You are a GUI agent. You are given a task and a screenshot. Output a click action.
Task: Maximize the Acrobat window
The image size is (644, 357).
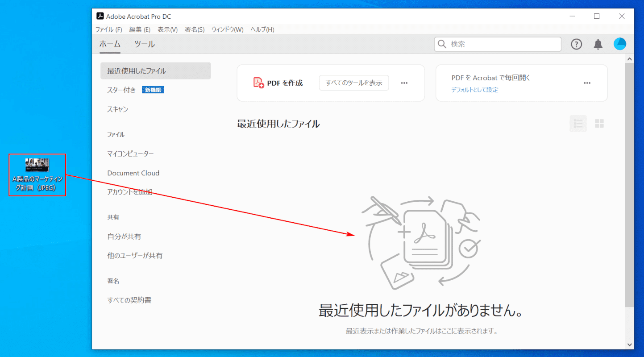coord(597,16)
